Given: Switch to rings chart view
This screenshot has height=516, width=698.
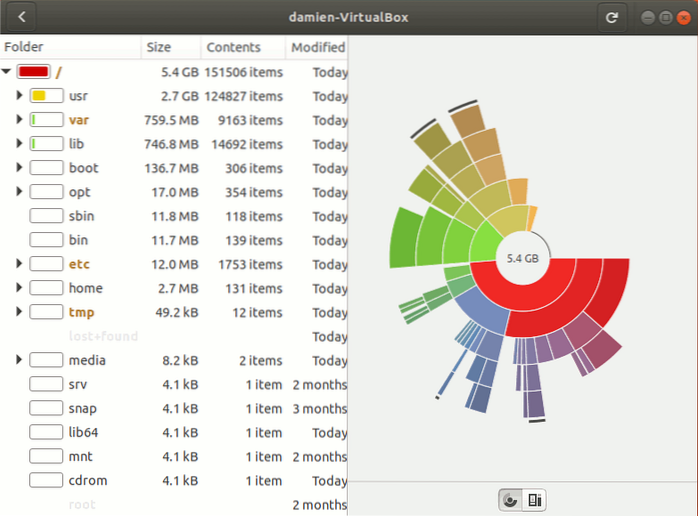Looking at the screenshot, I should pyautogui.click(x=511, y=499).
